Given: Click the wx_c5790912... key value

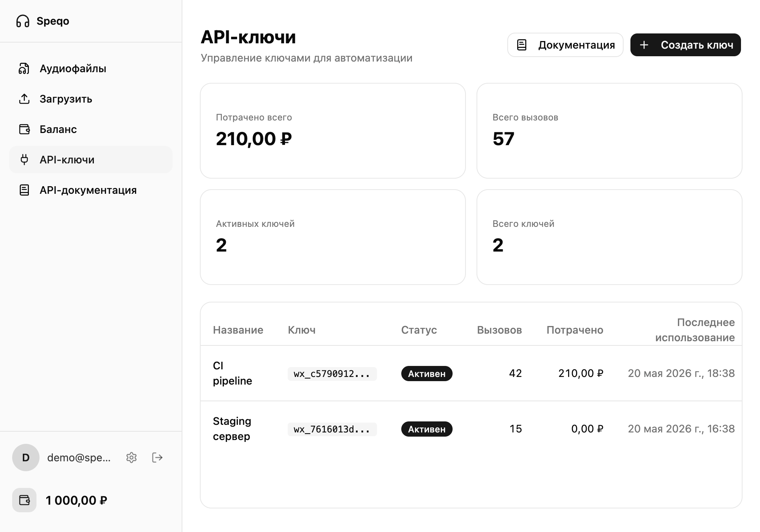Looking at the screenshot, I should [x=332, y=374].
